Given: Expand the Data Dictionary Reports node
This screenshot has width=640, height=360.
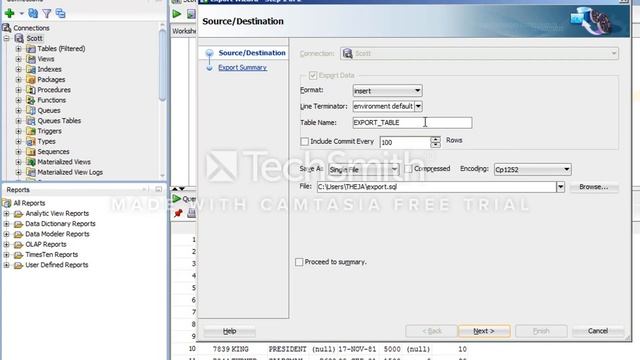Looking at the screenshot, I should 7,224.
